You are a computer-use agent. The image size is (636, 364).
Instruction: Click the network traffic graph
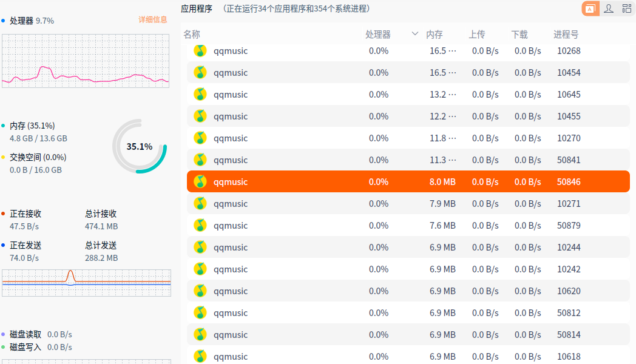pyautogui.click(x=86, y=283)
